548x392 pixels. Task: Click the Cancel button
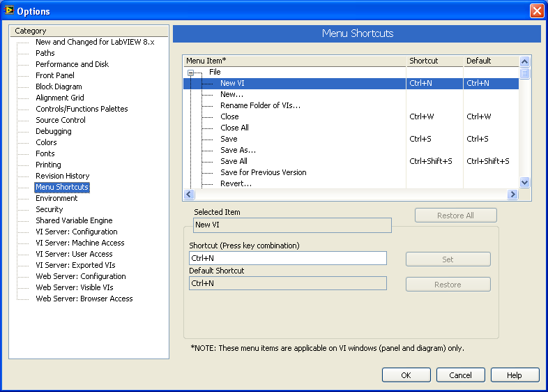pyautogui.click(x=460, y=375)
